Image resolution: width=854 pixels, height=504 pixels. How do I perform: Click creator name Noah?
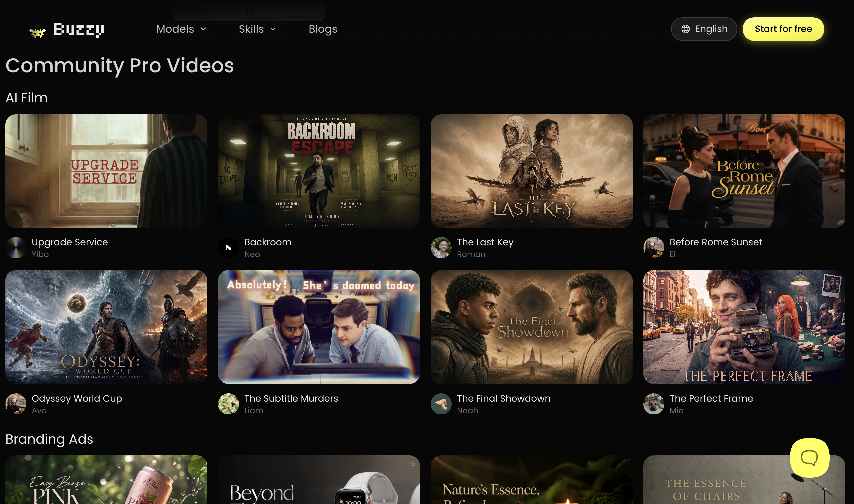click(x=467, y=410)
